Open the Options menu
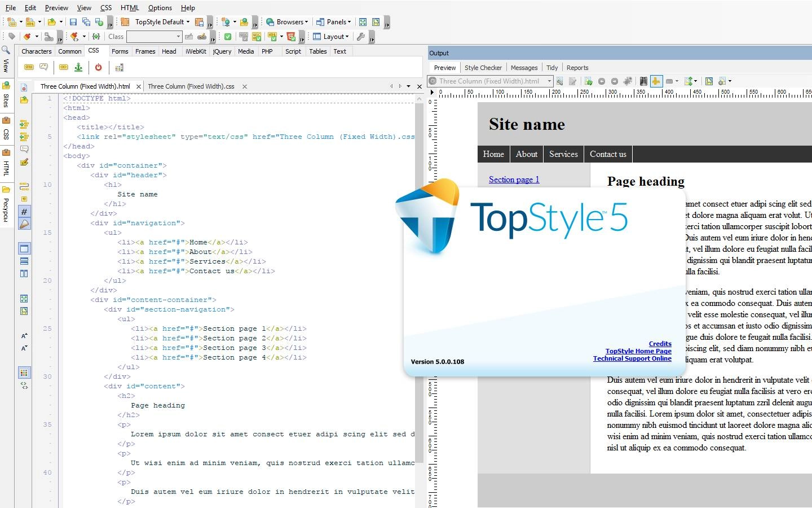 point(160,8)
